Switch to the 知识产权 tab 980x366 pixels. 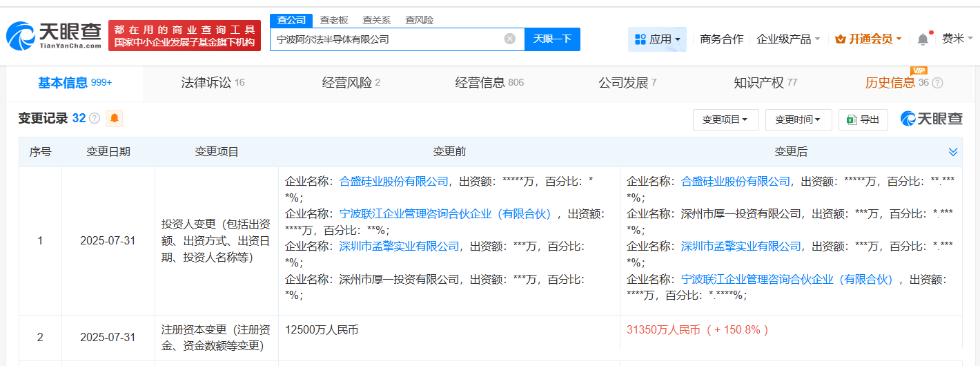coord(765,83)
